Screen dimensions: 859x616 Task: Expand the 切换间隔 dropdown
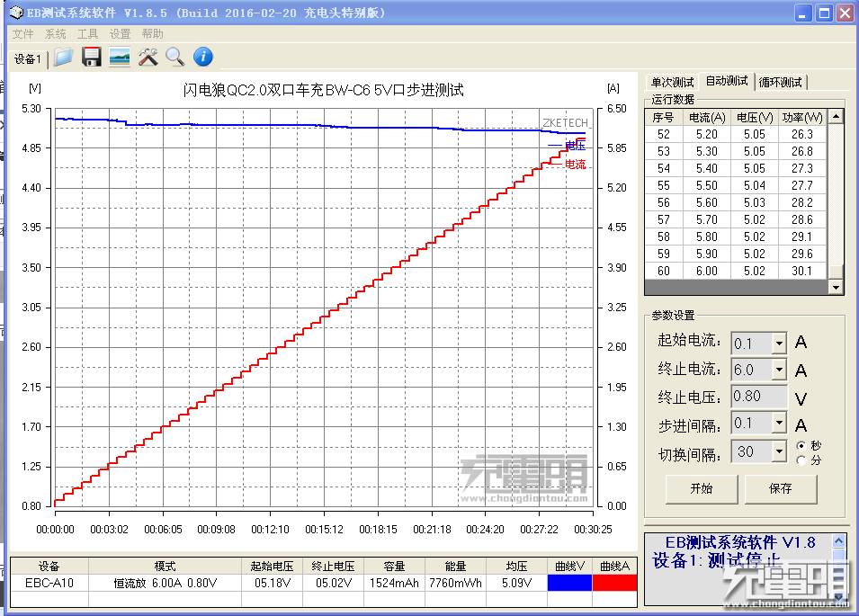pos(779,451)
